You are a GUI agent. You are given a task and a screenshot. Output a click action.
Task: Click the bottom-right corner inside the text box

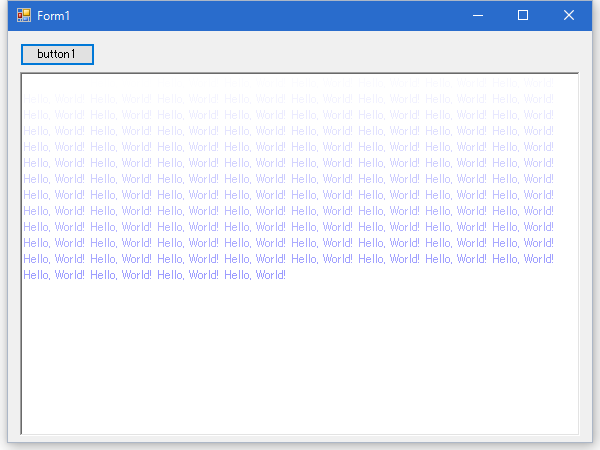pyautogui.click(x=572, y=428)
